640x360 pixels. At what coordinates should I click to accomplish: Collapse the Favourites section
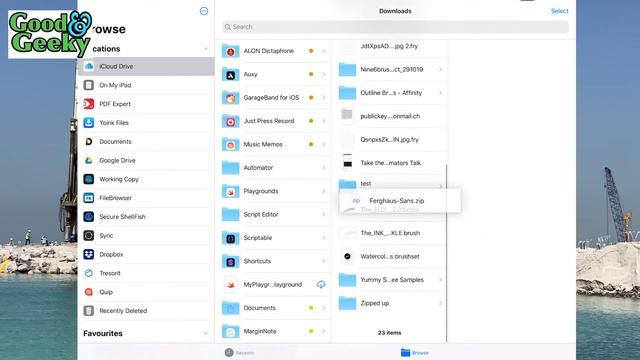point(205,333)
